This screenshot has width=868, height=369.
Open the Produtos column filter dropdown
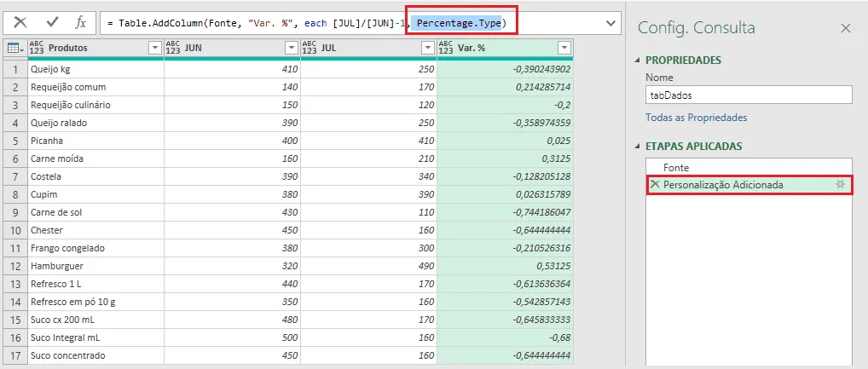point(155,49)
